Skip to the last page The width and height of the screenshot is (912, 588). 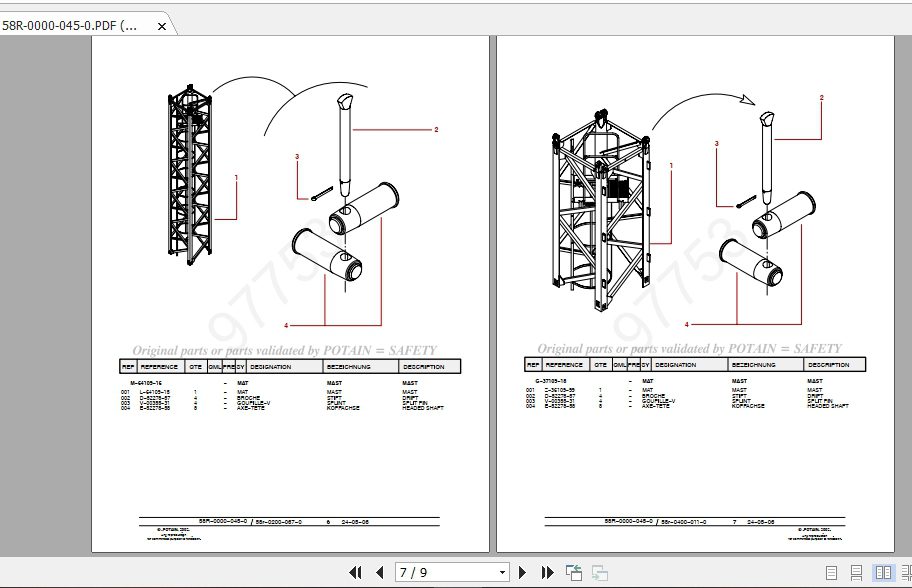tap(546, 572)
